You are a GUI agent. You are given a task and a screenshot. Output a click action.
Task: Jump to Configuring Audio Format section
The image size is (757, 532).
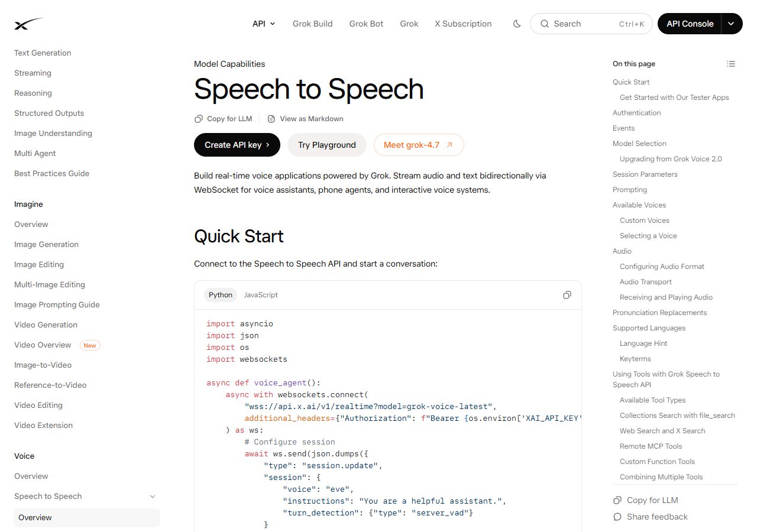662,267
